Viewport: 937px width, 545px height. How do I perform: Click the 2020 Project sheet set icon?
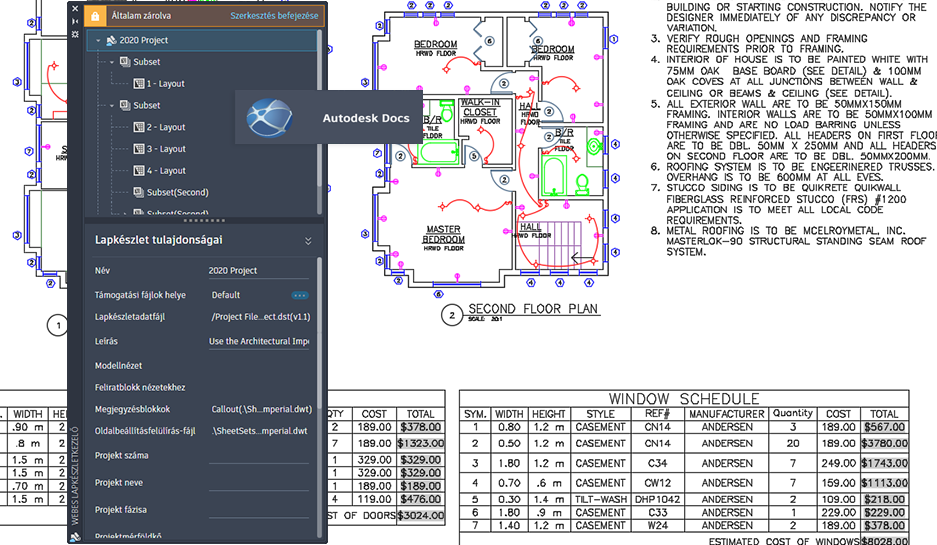pyautogui.click(x=111, y=40)
